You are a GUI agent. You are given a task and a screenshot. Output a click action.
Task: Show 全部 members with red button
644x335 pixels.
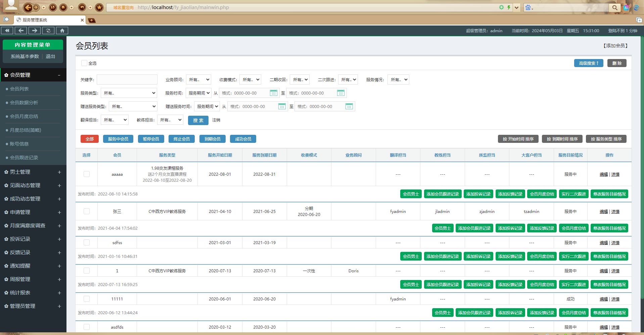(90, 139)
